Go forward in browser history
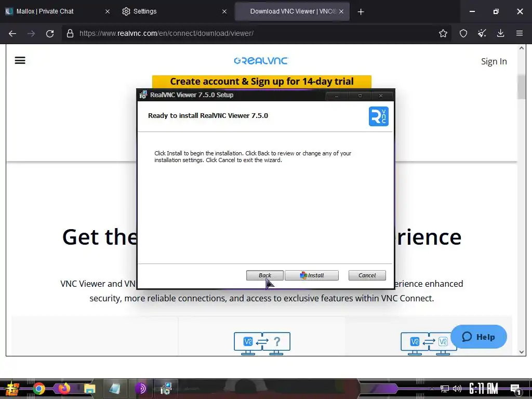Image resolution: width=532 pixels, height=399 pixels. pos(31,34)
